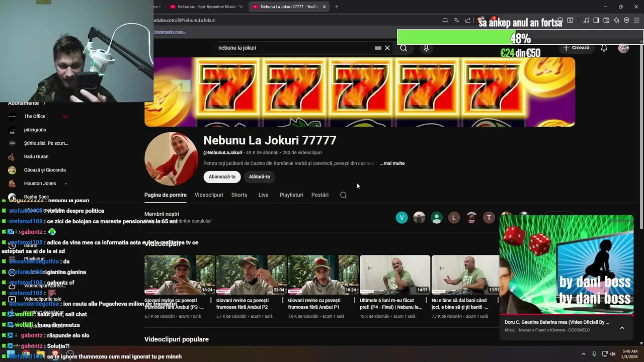644x362 pixels.
Task: Toggle Brave sidebar panel icon
Action: click(x=596, y=20)
